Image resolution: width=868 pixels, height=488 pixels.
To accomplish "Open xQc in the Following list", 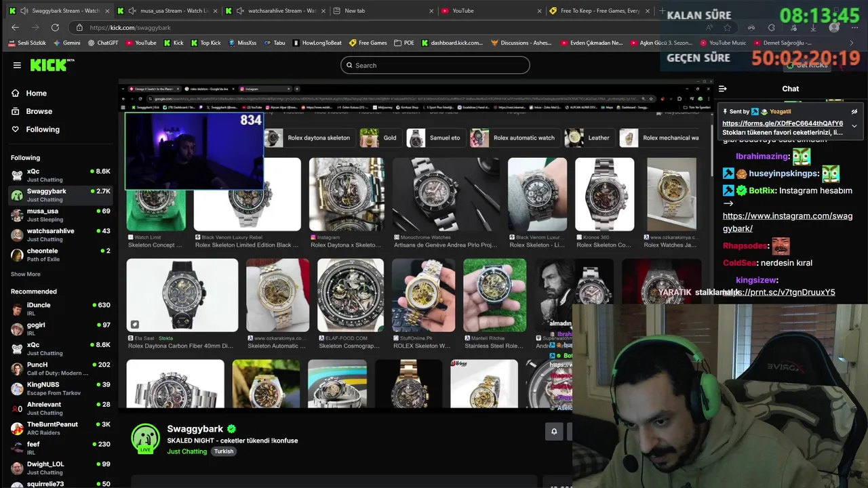I will [x=59, y=175].
